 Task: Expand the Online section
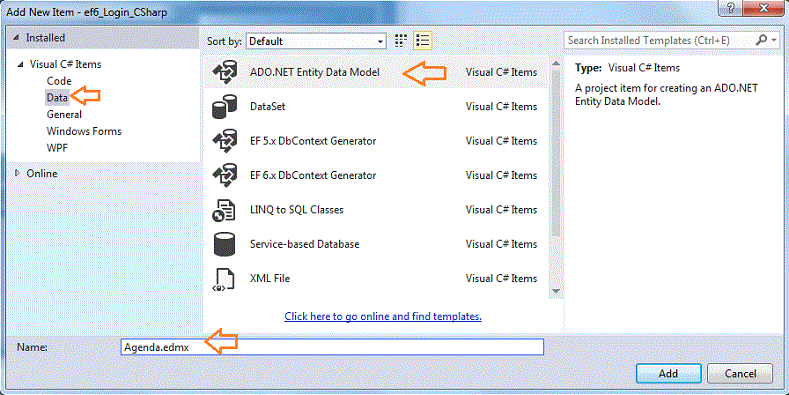click(18, 174)
